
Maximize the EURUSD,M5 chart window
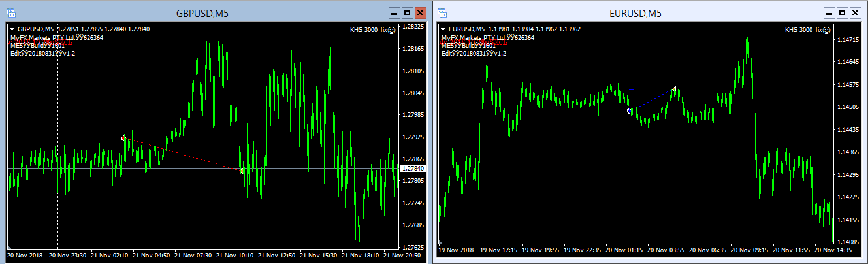(x=842, y=12)
